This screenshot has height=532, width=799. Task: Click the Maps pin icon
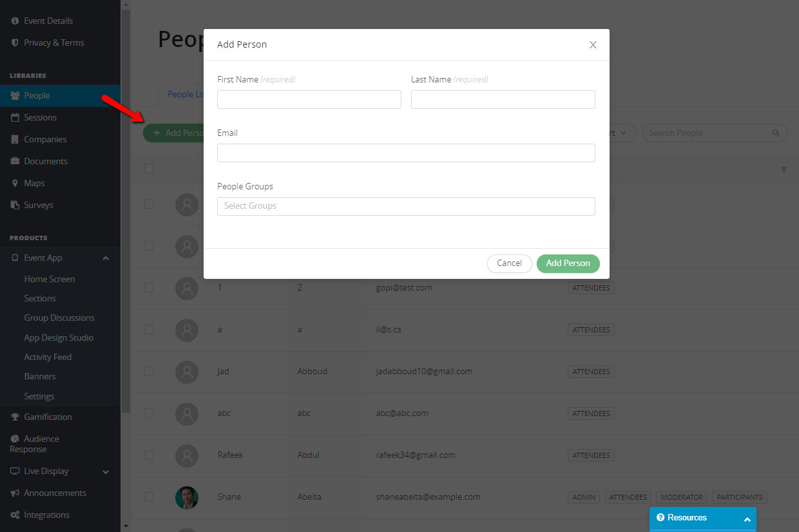coord(15,183)
